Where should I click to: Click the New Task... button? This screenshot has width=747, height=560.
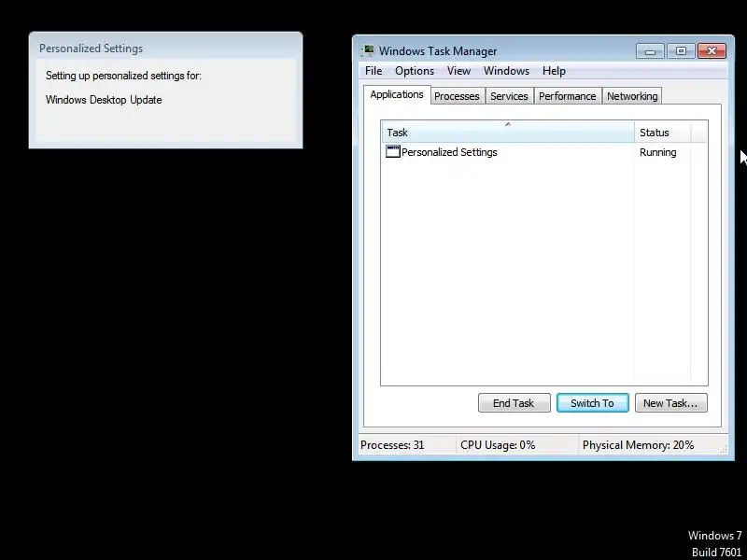670,403
